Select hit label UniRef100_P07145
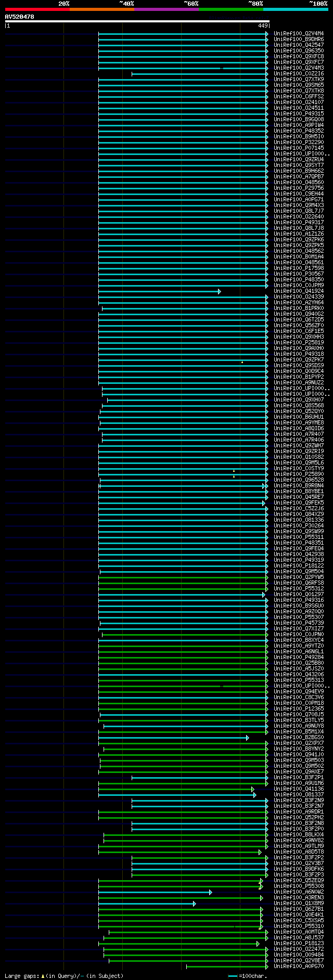This screenshot has height=980, width=333. pyautogui.click(x=299, y=148)
